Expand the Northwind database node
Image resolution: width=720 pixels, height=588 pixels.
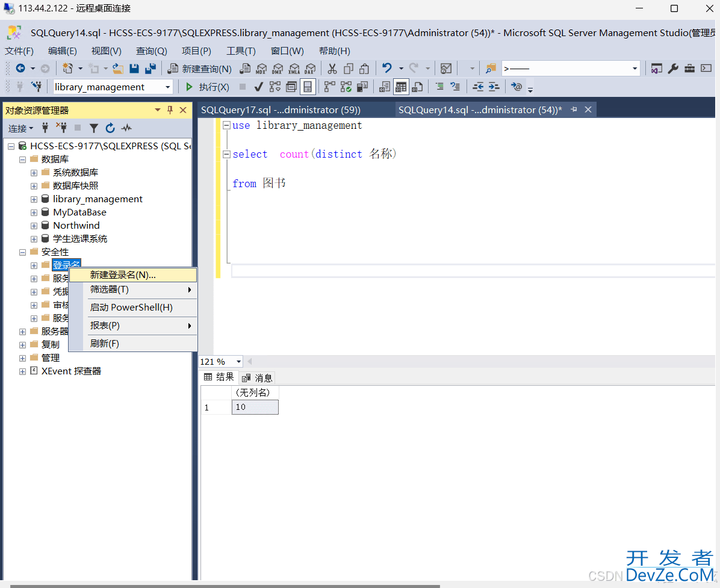click(x=34, y=226)
